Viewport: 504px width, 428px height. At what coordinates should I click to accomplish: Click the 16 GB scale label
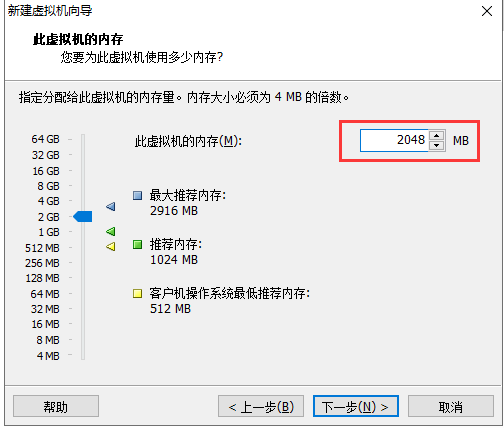click(x=46, y=171)
